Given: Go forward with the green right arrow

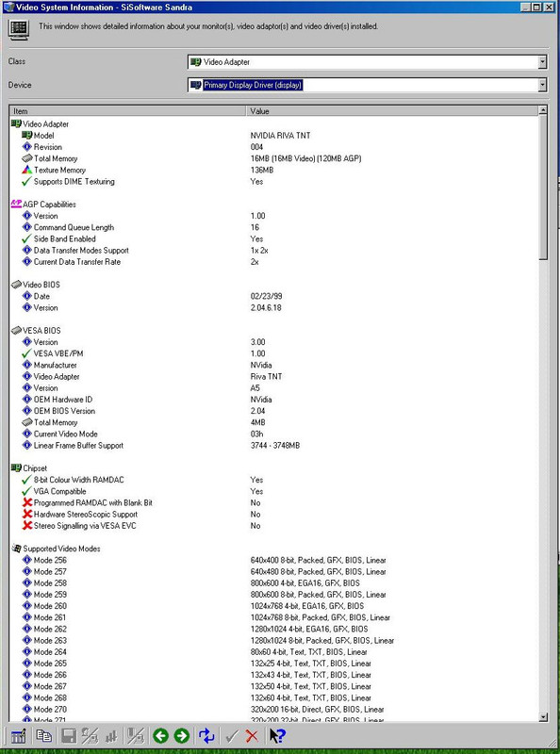Looking at the screenshot, I should click(x=181, y=736).
